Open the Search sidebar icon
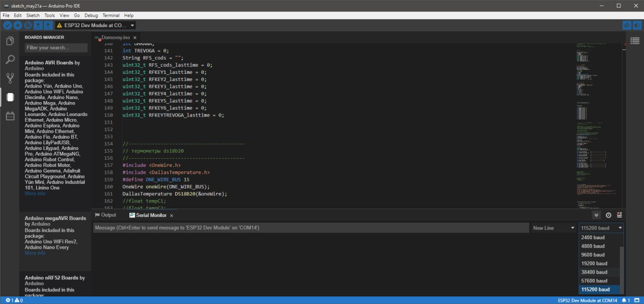 10,60
